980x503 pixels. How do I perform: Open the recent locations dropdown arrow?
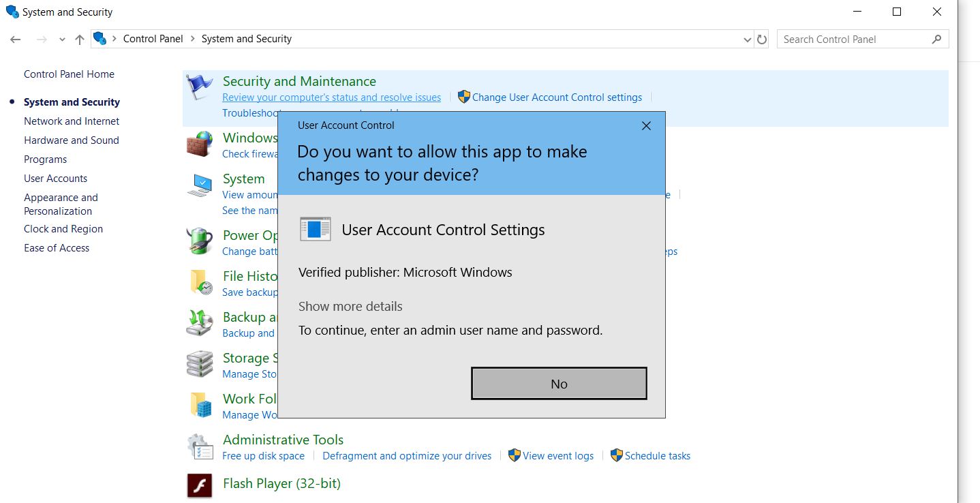pos(62,40)
